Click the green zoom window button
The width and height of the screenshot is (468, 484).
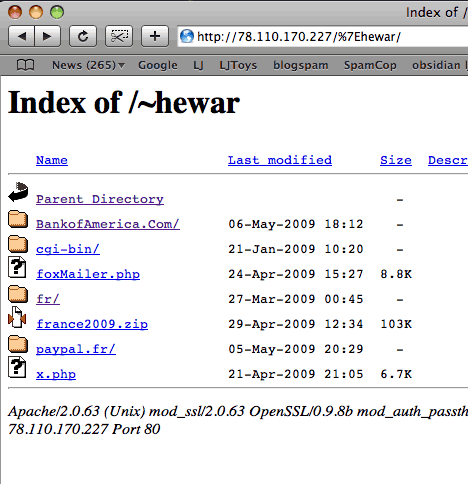tap(57, 12)
